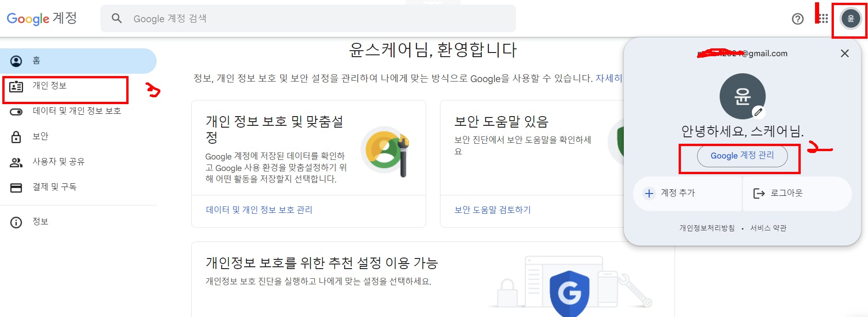The width and height of the screenshot is (868, 317).
Task: Select 결제 및 구독 in the sidebar
Action: click(78, 188)
